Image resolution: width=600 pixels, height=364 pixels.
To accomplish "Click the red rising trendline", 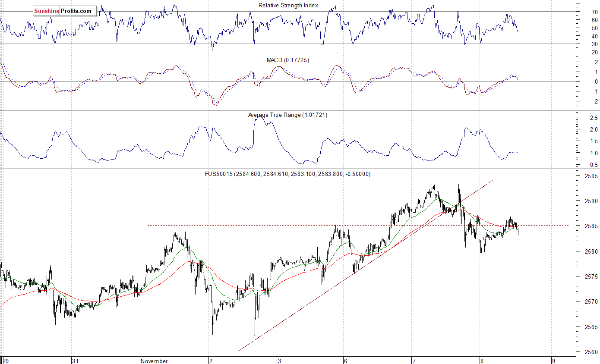I will 365,265.
